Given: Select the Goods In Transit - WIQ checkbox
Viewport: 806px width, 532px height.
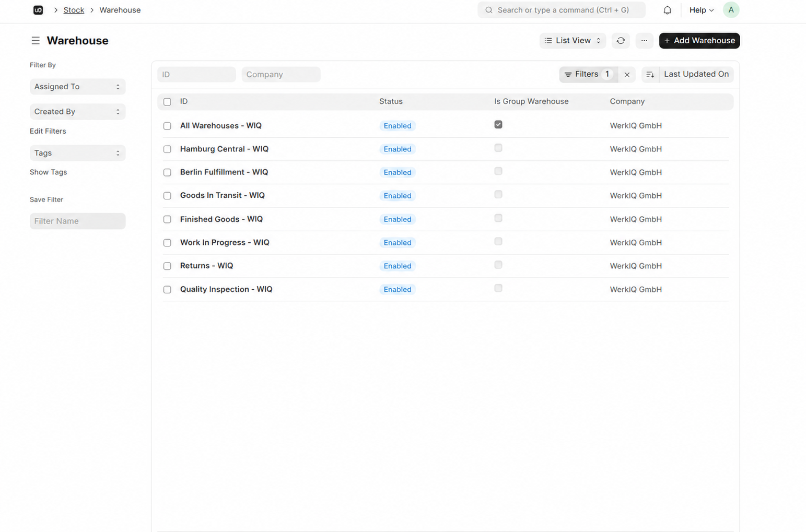Looking at the screenshot, I should point(167,196).
